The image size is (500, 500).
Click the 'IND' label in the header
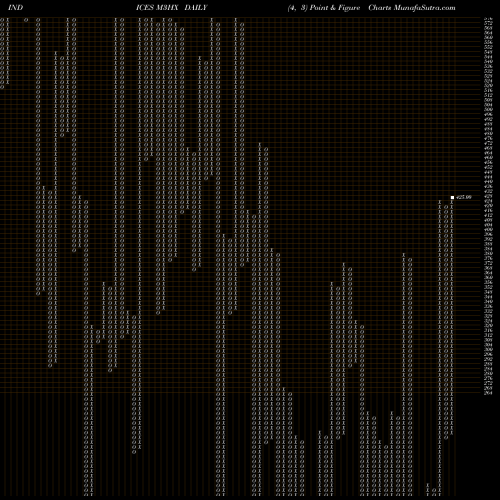click(15, 8)
